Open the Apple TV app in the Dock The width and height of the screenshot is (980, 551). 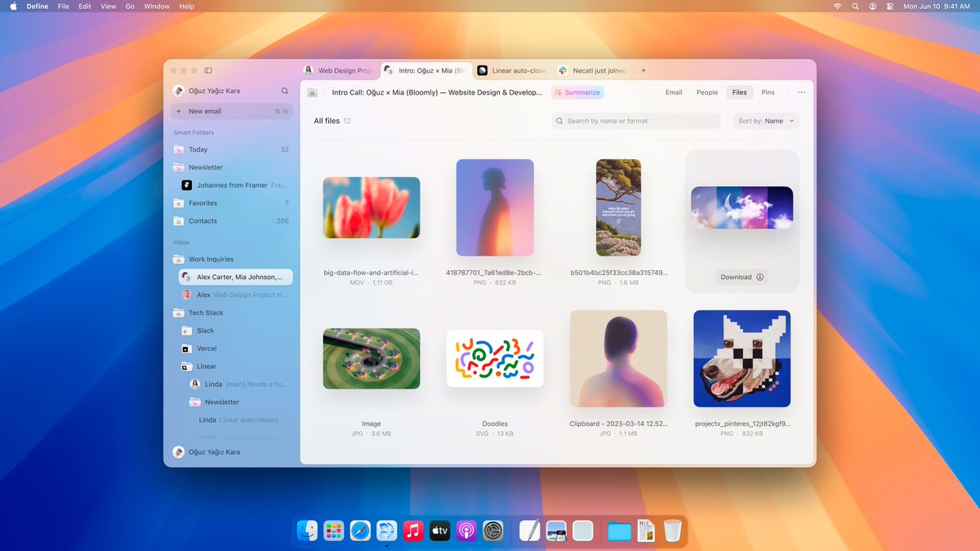(x=439, y=531)
